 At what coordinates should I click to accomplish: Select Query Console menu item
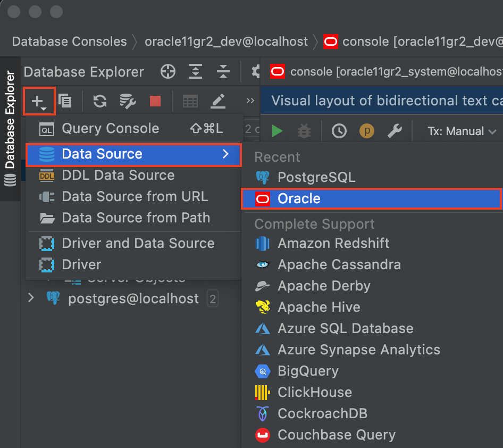coord(133,129)
